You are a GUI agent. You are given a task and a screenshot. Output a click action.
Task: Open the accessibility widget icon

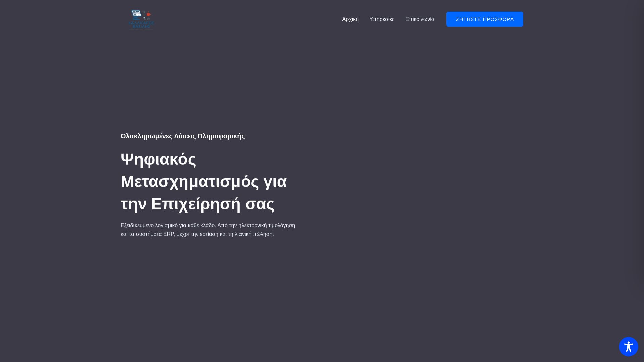(x=628, y=347)
